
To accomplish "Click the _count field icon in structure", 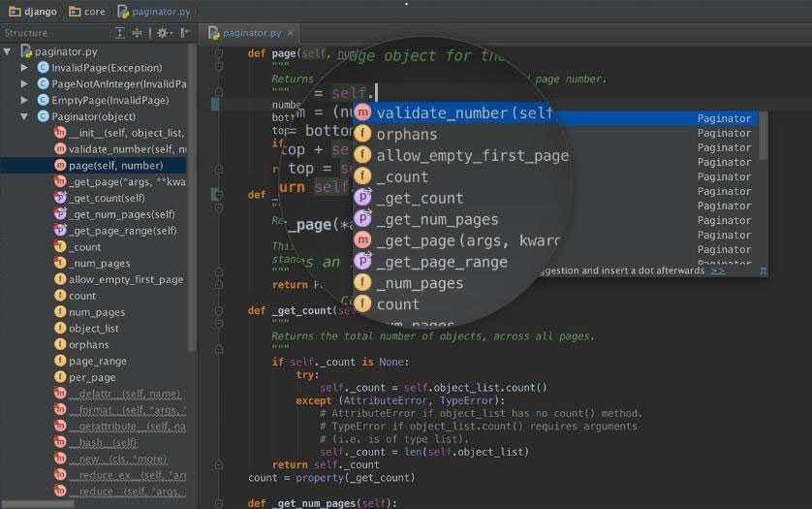I will (60, 246).
